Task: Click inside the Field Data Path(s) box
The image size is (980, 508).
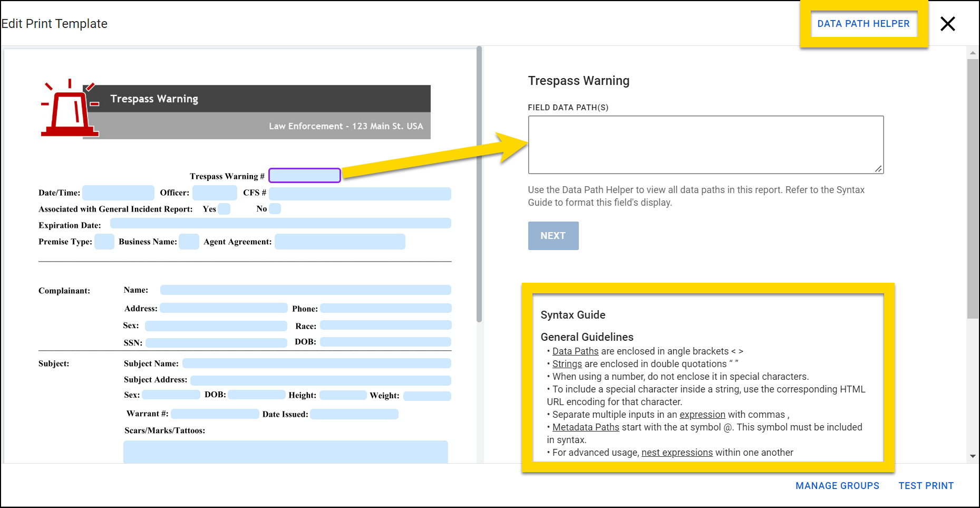Action: [x=705, y=144]
